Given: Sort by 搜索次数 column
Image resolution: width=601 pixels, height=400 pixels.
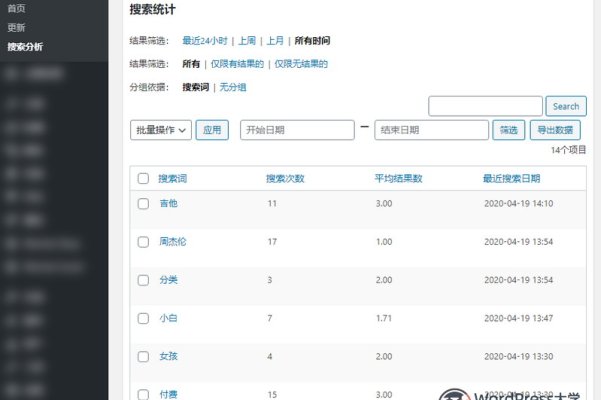Looking at the screenshot, I should click(x=285, y=179).
